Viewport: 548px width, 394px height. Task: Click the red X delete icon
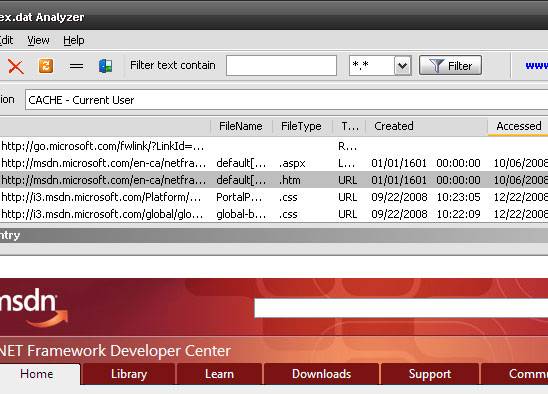pos(16,66)
